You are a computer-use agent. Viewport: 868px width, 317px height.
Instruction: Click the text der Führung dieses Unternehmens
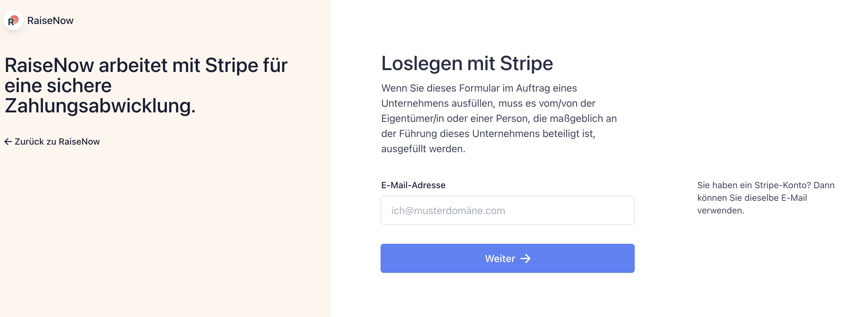tap(488, 134)
